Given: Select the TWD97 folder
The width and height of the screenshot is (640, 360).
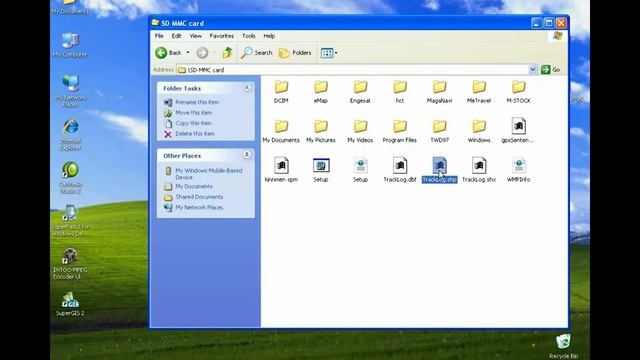Looking at the screenshot, I should click(x=440, y=131).
